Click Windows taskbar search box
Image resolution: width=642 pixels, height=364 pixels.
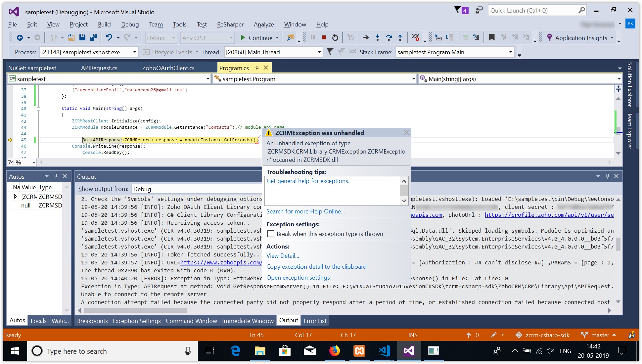click(113, 351)
